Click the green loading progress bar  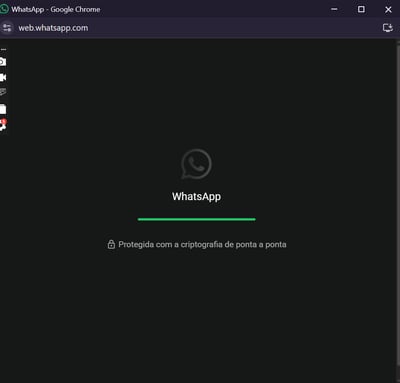[x=197, y=219]
